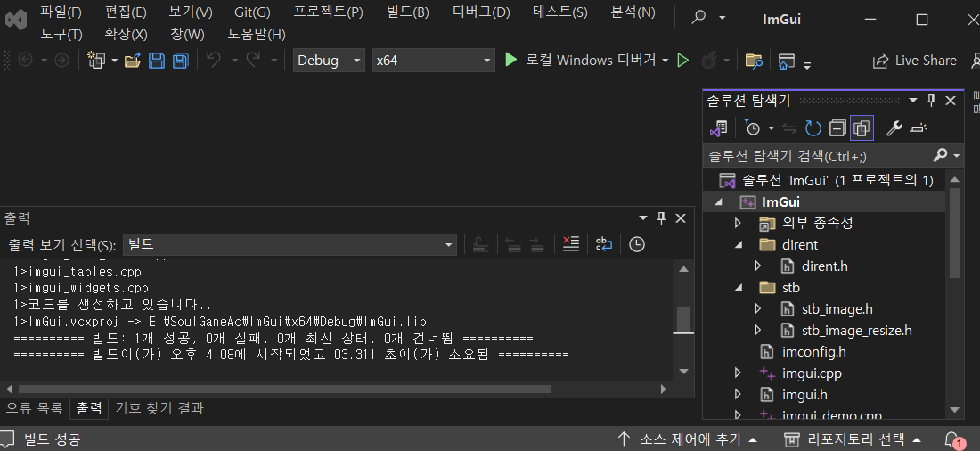Open properties with the wrench icon
The width and height of the screenshot is (980, 451).
click(x=894, y=128)
